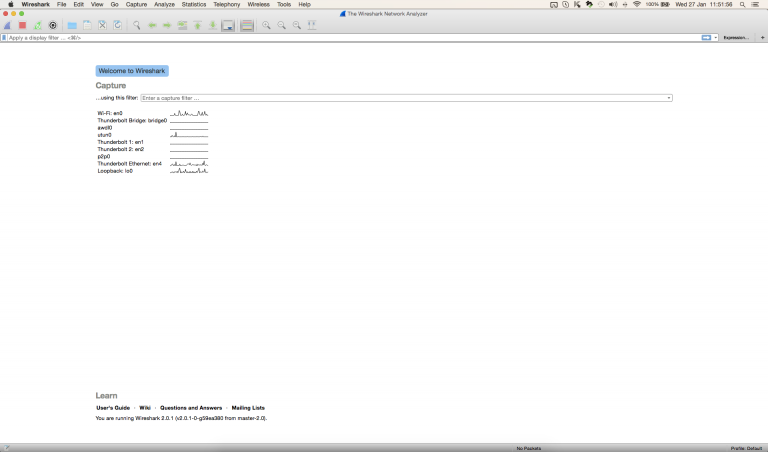Image resolution: width=768 pixels, height=452 pixels.
Task: Open the Apple menu
Action: point(10,4)
